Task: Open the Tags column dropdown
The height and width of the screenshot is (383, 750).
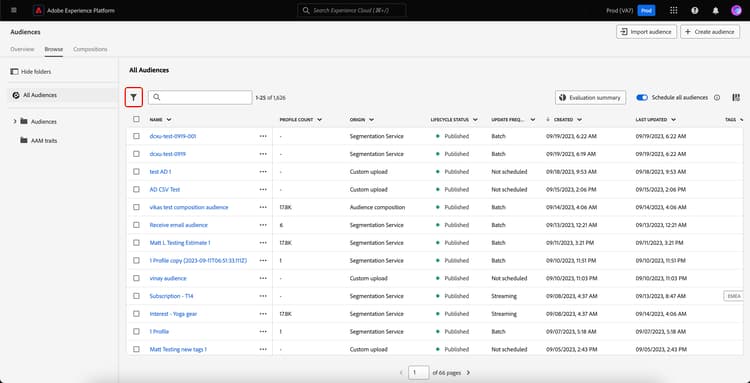Action: click(741, 120)
